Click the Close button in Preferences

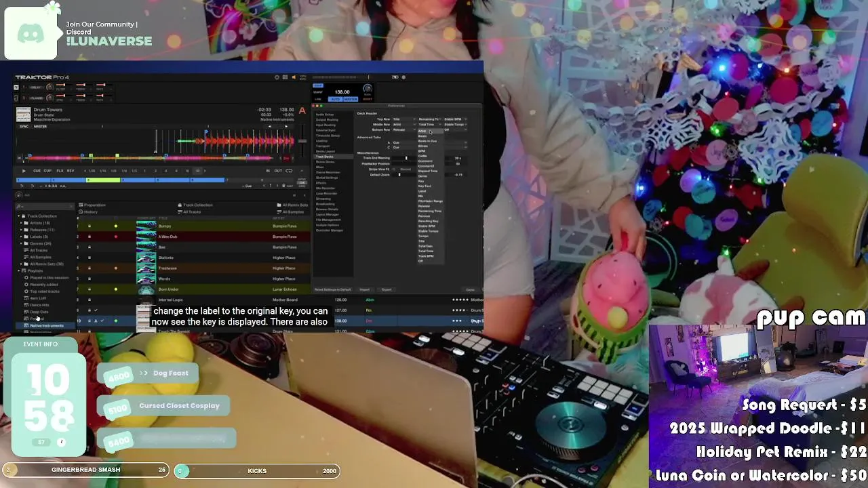(x=470, y=289)
